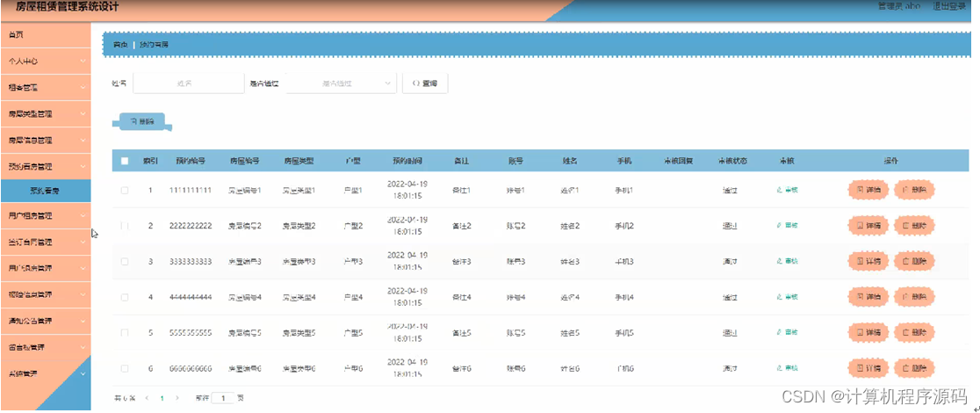Click the 预约时间 column header
The image size is (980, 413).
[x=407, y=161]
